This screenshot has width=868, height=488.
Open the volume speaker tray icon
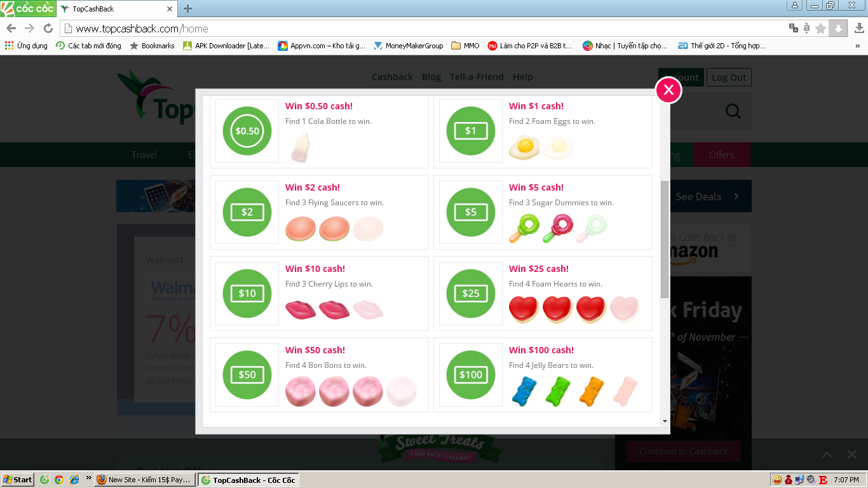811,480
